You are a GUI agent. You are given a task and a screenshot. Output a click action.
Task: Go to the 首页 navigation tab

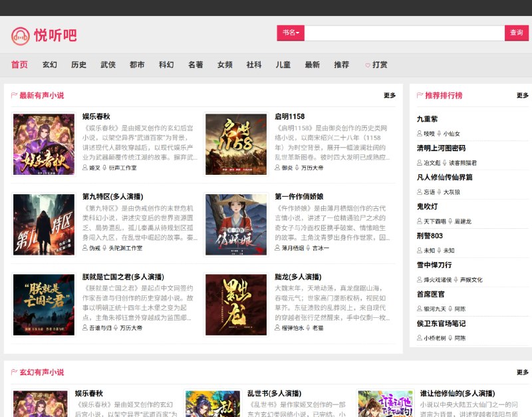point(19,65)
